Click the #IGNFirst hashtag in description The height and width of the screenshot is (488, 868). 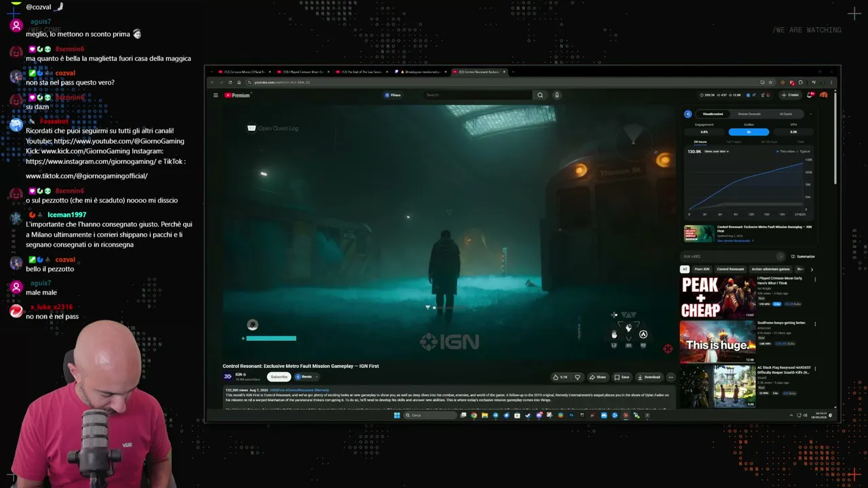click(x=277, y=390)
